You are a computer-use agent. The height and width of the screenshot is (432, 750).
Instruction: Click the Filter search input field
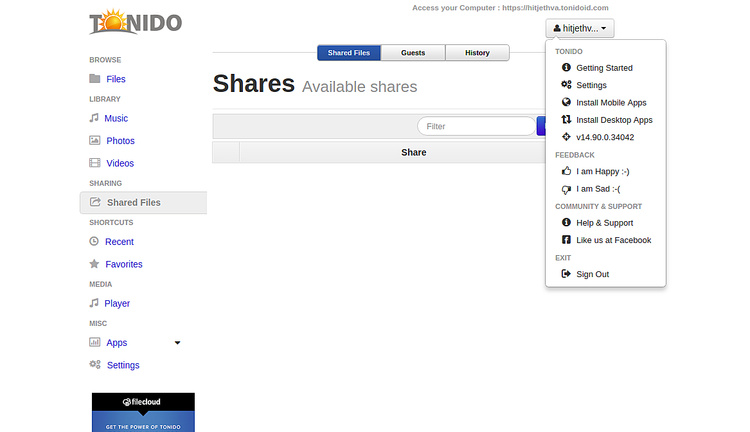point(477,126)
